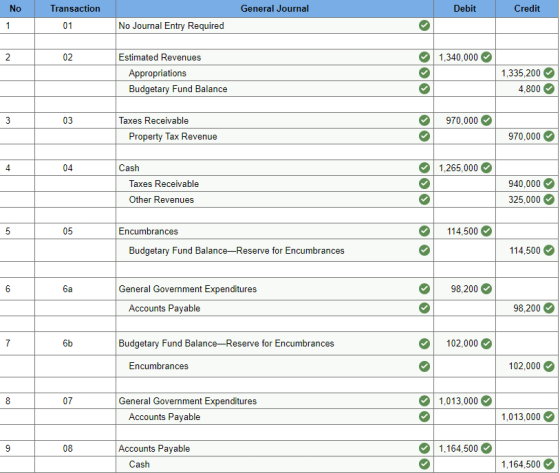Click the checkmark next to credit 1,164,500
The image size is (560, 473).
point(549,464)
